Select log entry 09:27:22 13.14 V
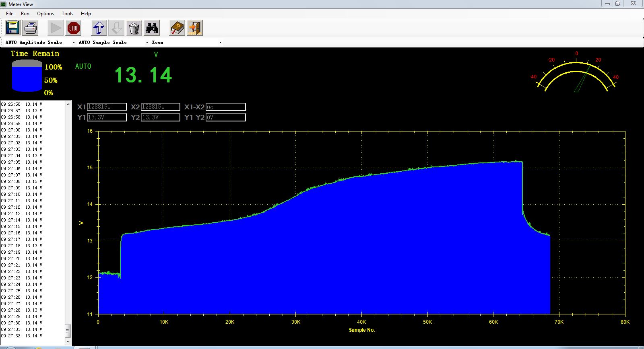Viewport: 644px width, 349px height. tap(22, 271)
